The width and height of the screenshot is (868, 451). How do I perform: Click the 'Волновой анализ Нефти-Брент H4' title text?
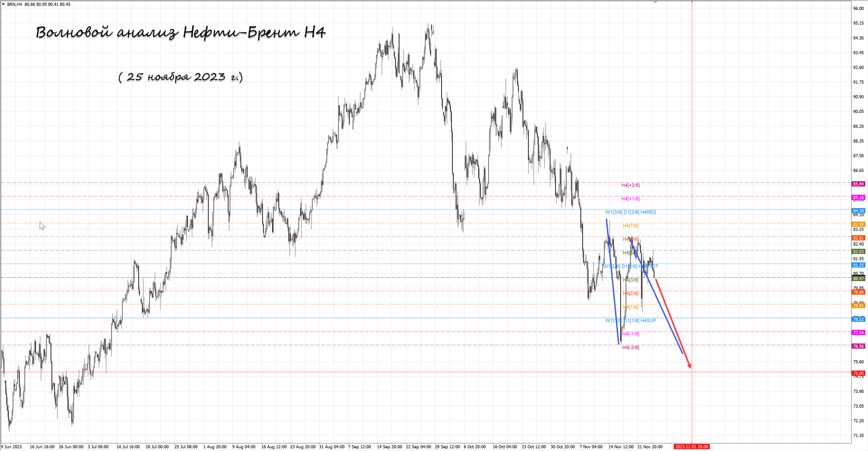coord(181,33)
